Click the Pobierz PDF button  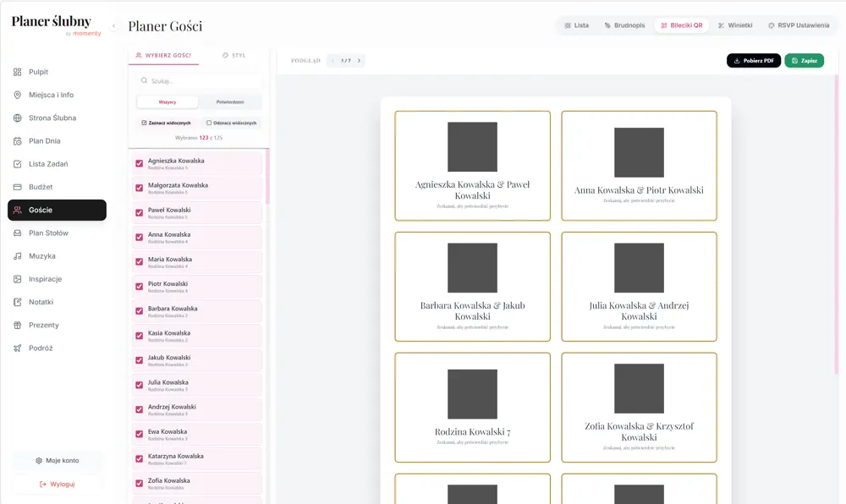(x=753, y=60)
